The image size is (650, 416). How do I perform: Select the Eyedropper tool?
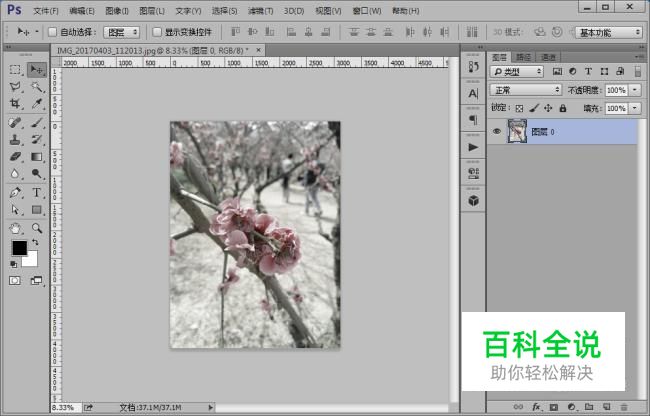(x=36, y=104)
